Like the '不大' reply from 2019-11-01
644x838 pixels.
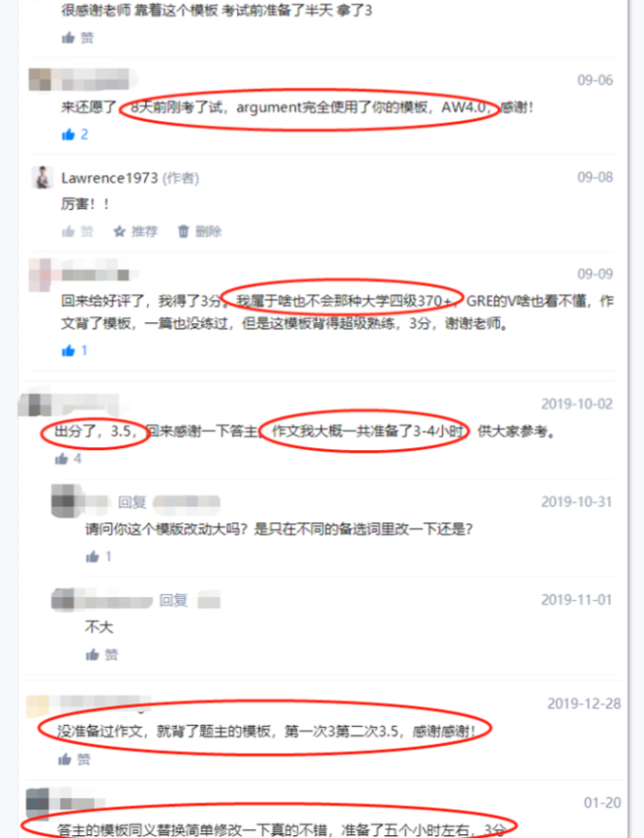point(102,655)
